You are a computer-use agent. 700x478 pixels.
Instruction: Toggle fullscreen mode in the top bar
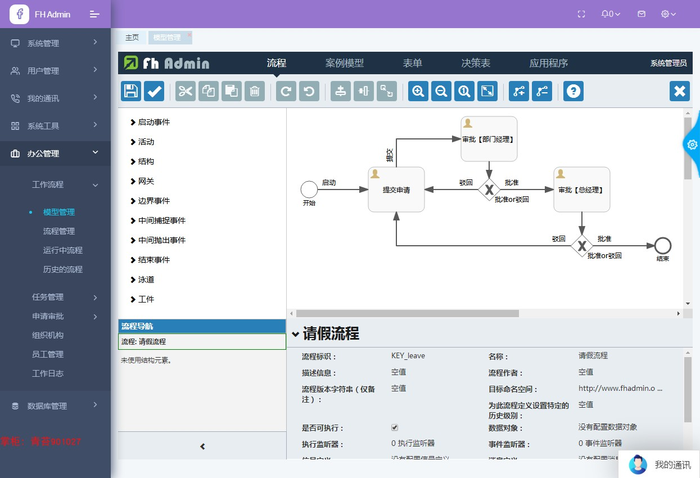(x=581, y=14)
